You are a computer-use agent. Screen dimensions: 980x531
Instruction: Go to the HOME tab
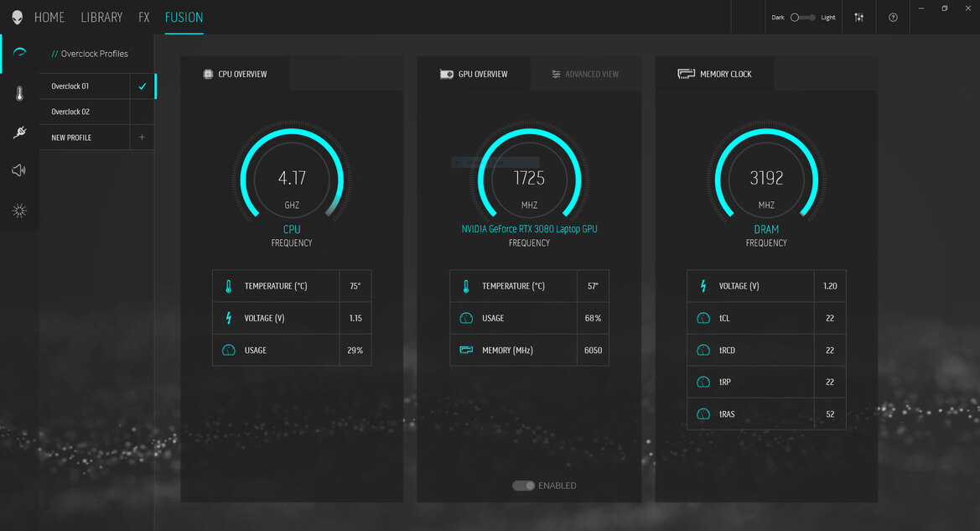(49, 18)
